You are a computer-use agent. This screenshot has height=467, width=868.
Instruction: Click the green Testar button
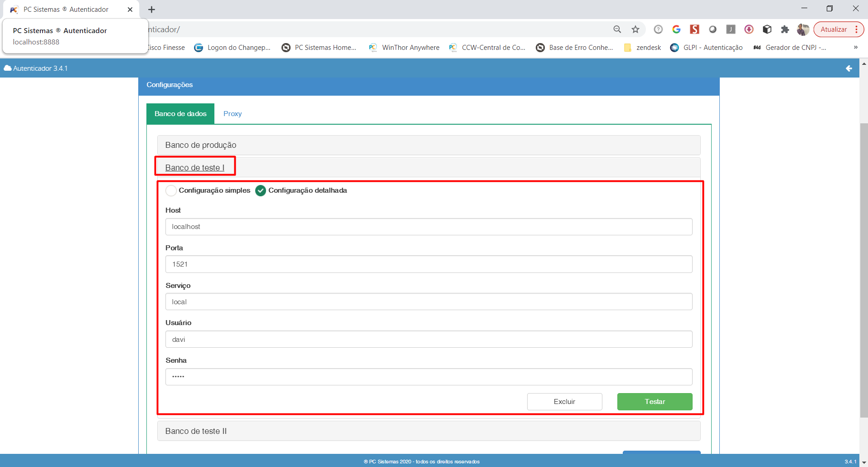point(655,402)
